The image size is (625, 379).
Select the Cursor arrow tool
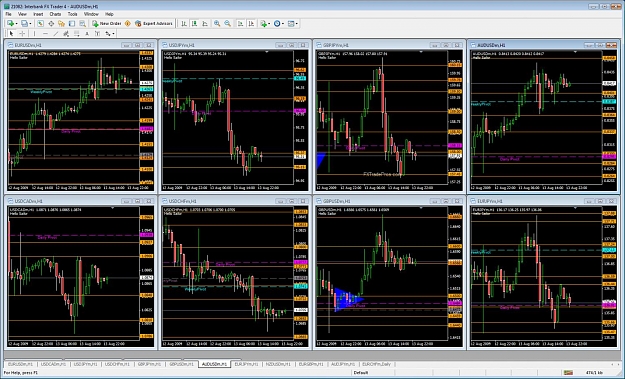[x=11, y=33]
